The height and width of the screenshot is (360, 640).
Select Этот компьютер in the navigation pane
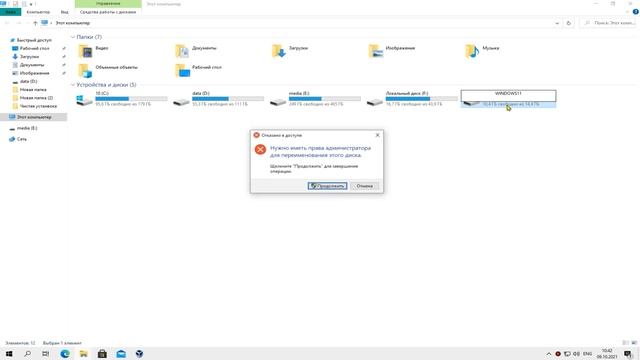pyautogui.click(x=33, y=117)
